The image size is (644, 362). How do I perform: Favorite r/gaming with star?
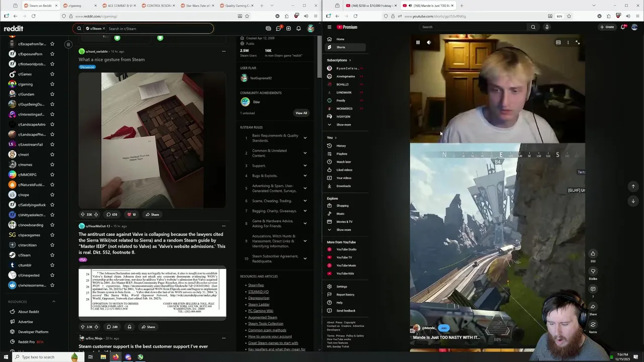(x=52, y=84)
